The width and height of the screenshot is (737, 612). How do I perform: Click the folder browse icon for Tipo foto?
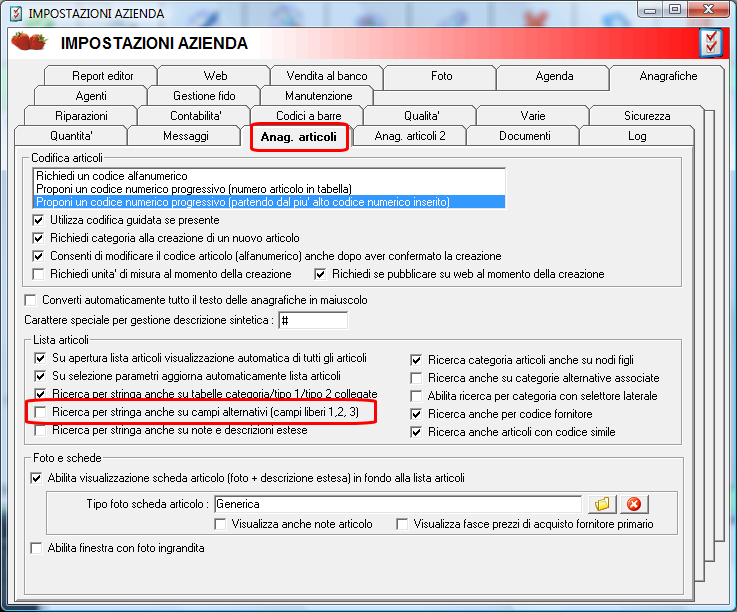click(602, 504)
